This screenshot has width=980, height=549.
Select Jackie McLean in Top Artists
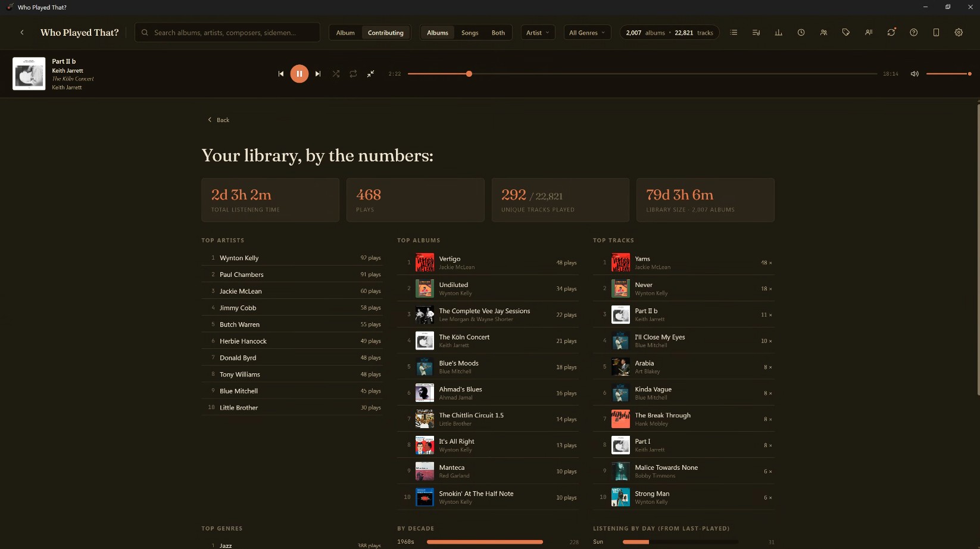click(x=292, y=291)
